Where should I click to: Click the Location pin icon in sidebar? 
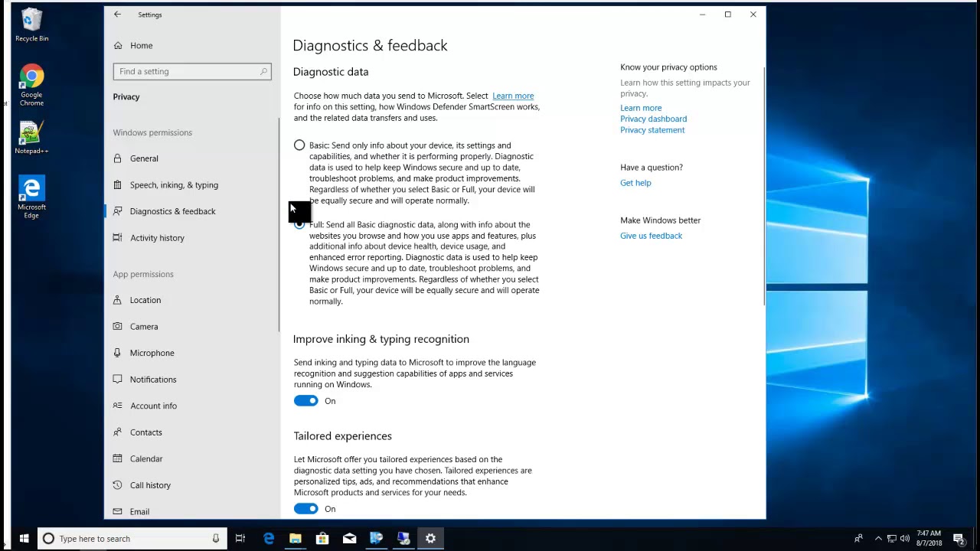(117, 300)
